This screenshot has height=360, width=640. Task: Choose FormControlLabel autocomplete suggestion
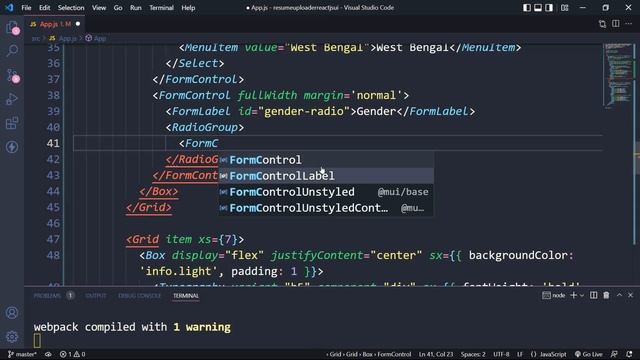[x=326, y=176]
